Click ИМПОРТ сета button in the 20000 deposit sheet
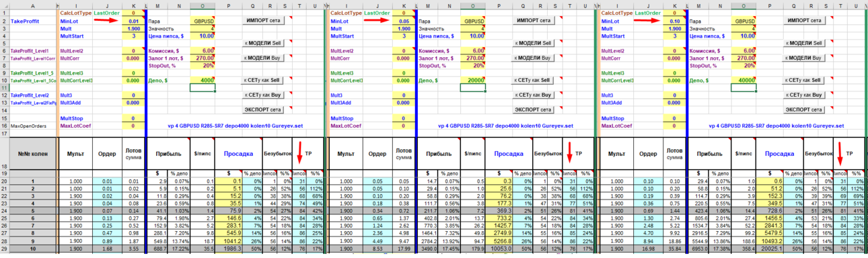The width and height of the screenshot is (868, 258). pos(534,21)
